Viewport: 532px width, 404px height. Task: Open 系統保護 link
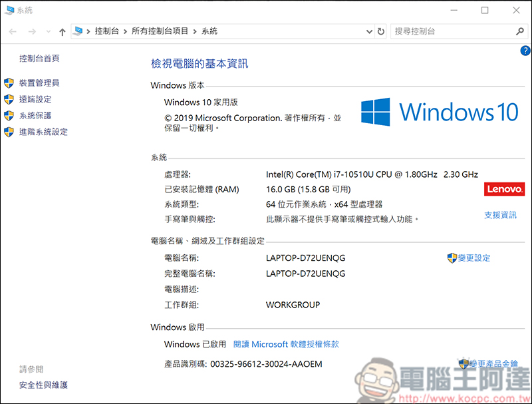[35, 115]
